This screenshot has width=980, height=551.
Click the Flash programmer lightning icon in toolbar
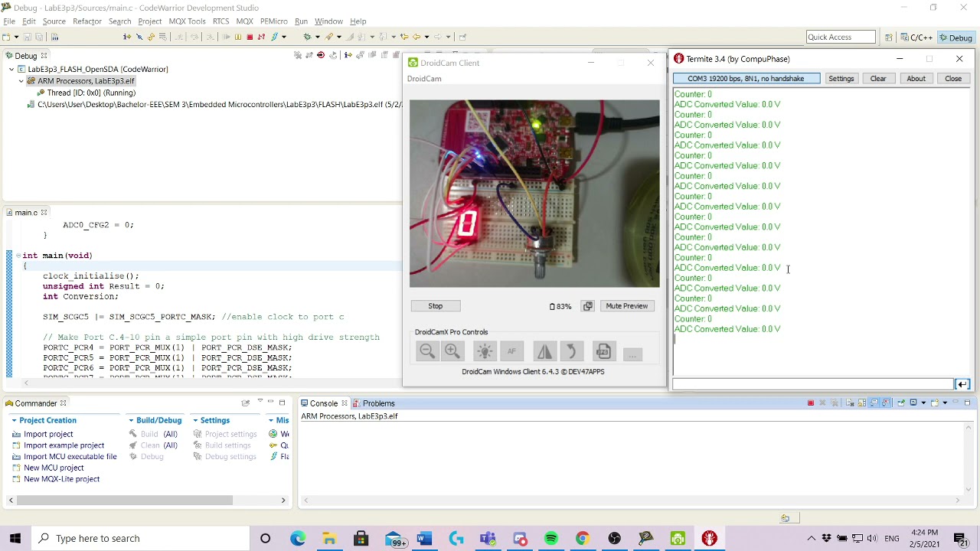(274, 37)
